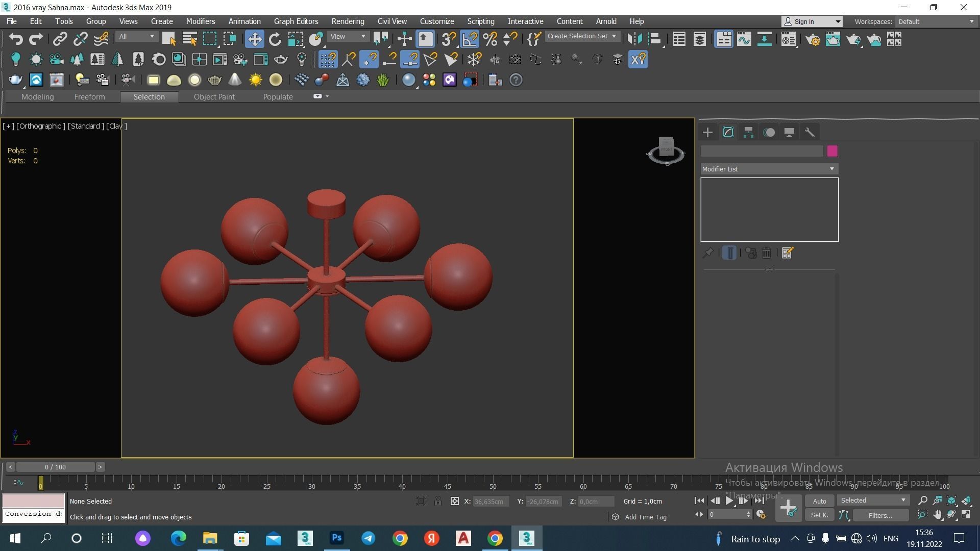Open the Windows Start menu
This screenshot has width=980, height=551.
click(x=15, y=538)
